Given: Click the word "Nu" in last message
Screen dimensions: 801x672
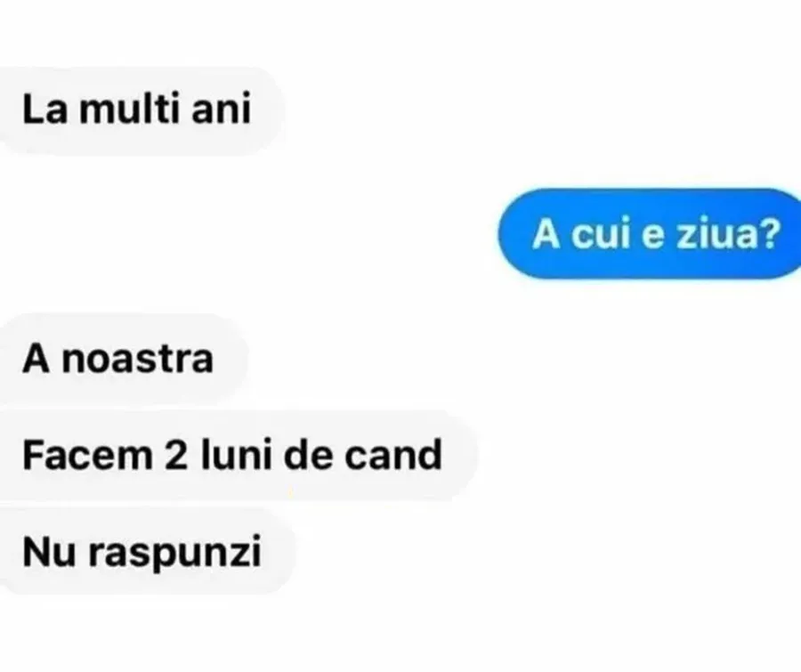Looking at the screenshot, I should (x=50, y=552).
